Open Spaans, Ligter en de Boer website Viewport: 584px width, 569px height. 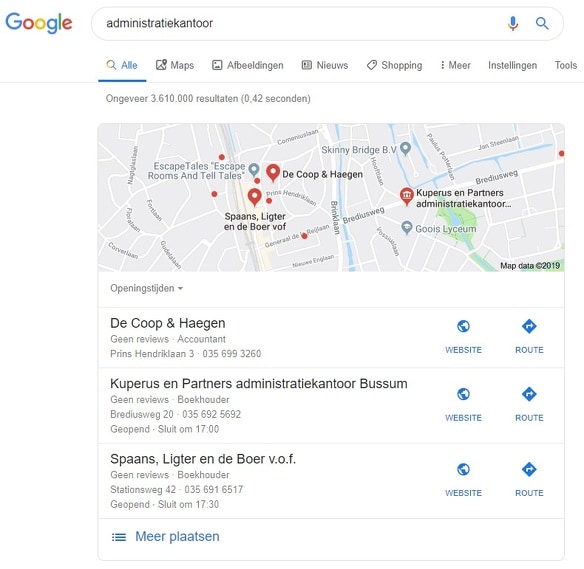tap(463, 480)
